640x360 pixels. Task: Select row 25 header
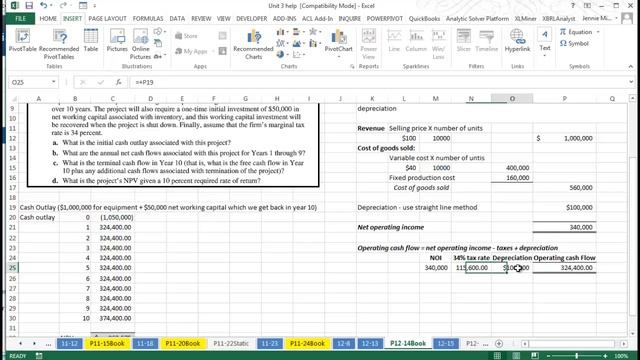pyautogui.click(x=12, y=268)
